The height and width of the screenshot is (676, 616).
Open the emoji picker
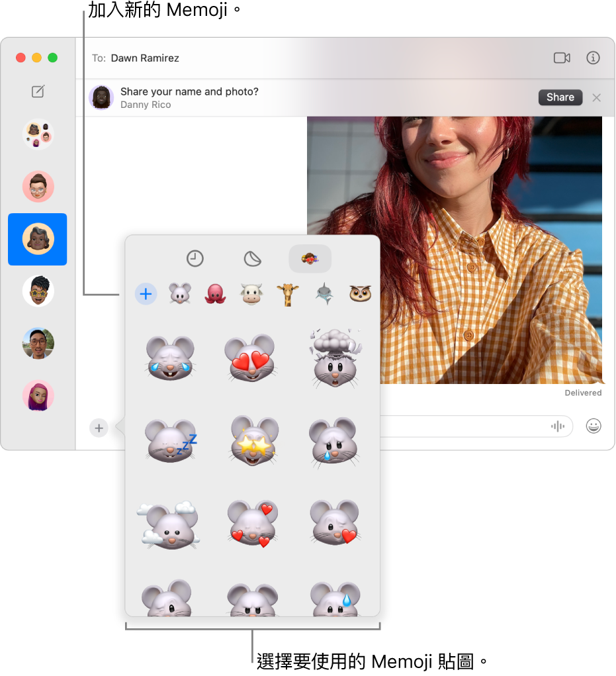(x=593, y=426)
